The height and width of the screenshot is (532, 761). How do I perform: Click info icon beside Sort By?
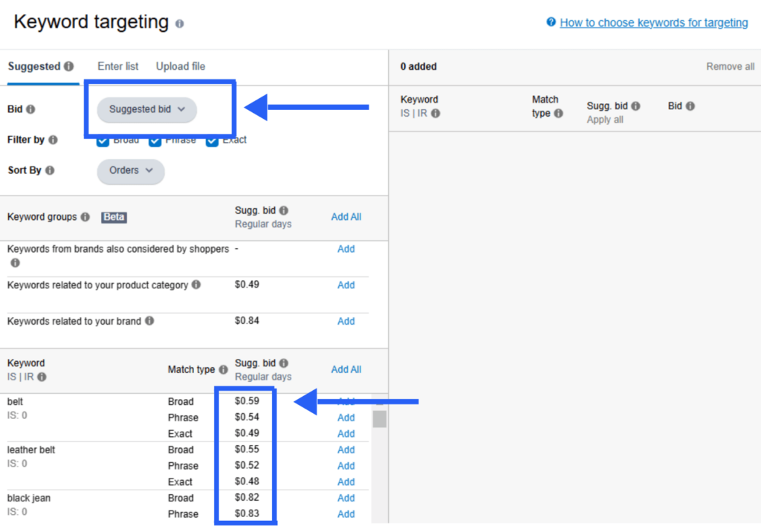tap(50, 170)
